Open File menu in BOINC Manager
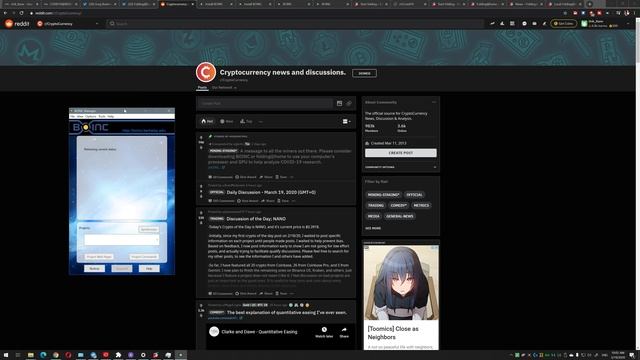640x360 pixels. [x=73, y=116]
